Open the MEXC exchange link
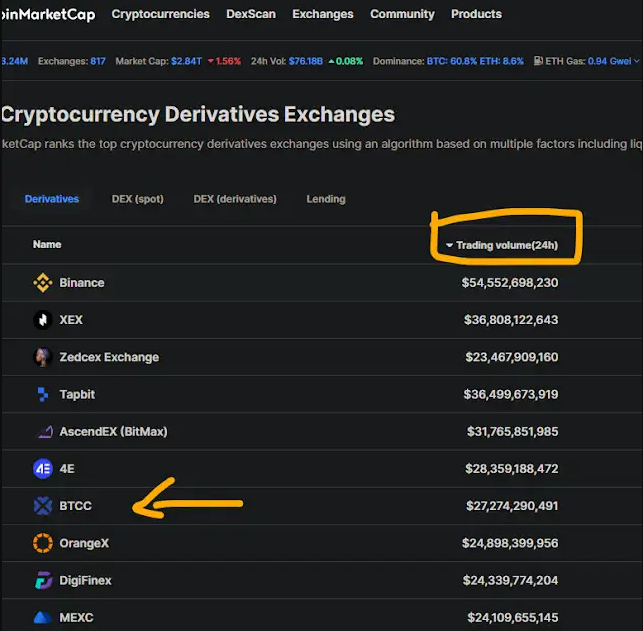This screenshot has width=643, height=631. point(76,617)
